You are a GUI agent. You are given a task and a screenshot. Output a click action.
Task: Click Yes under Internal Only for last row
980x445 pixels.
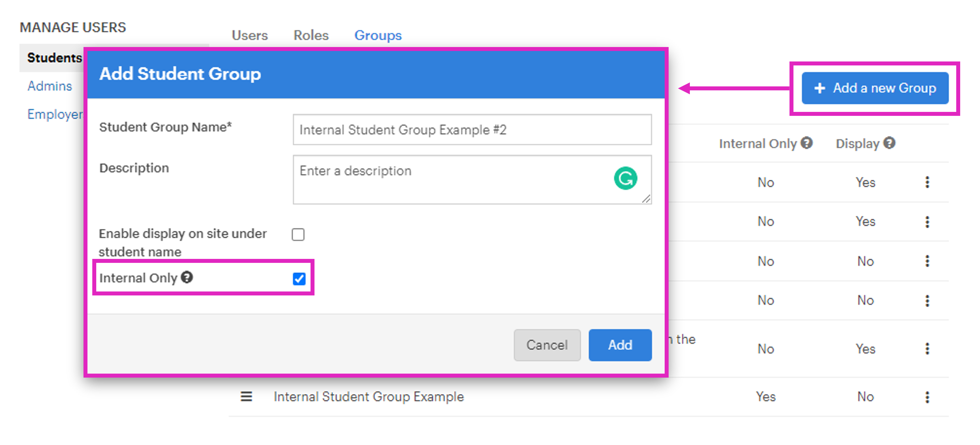(765, 397)
